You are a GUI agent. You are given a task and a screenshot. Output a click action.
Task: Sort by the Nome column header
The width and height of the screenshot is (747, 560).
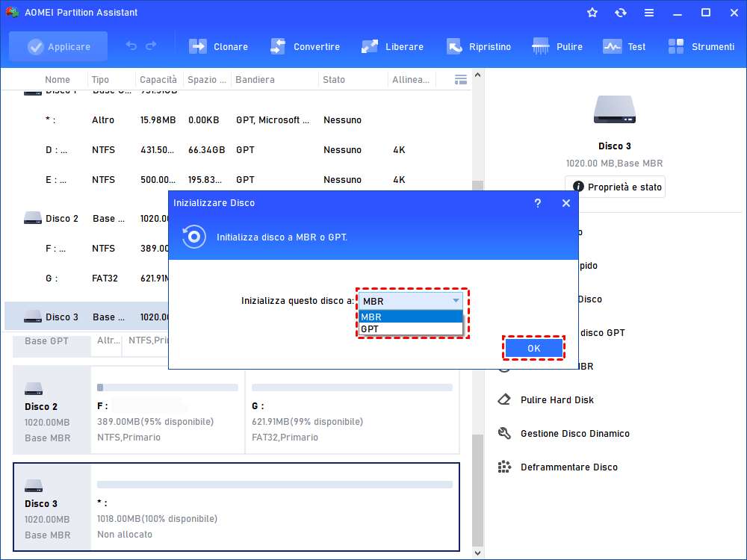click(x=58, y=80)
